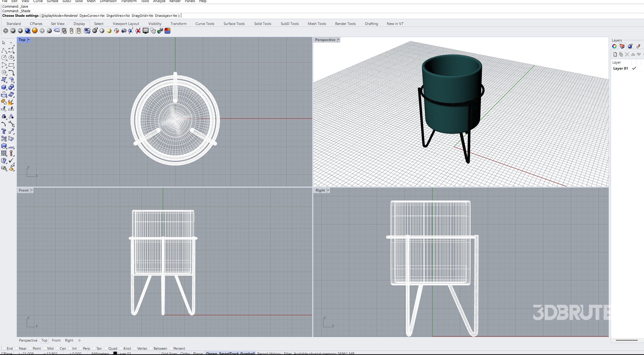Click the orange sphere display mode icon
This screenshot has width=644, height=355.
coord(35,31)
